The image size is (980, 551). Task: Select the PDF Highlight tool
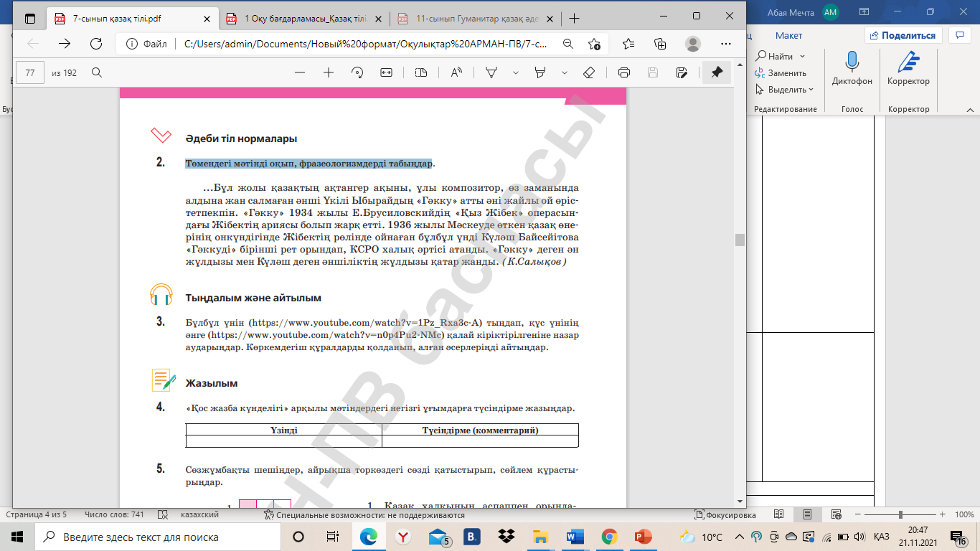click(541, 73)
